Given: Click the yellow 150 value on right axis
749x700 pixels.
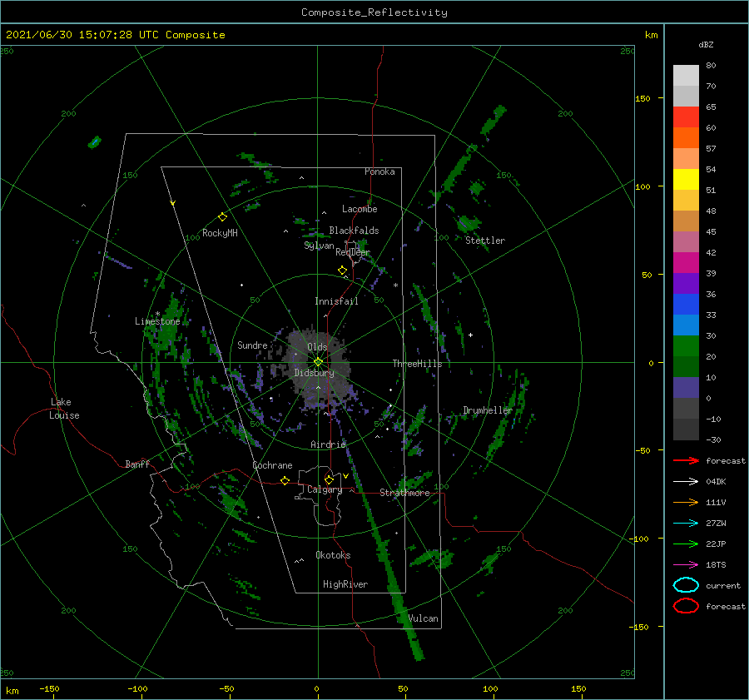Looking at the screenshot, I should coord(642,98).
